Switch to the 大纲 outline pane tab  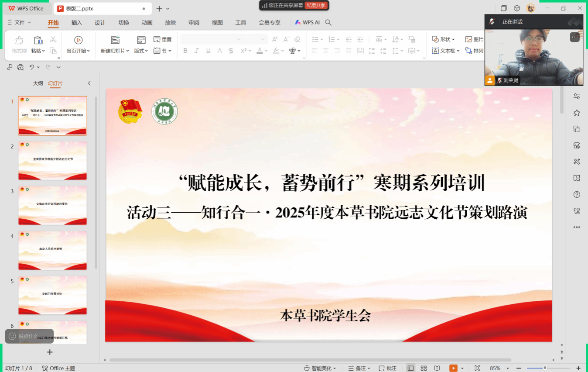(x=38, y=83)
